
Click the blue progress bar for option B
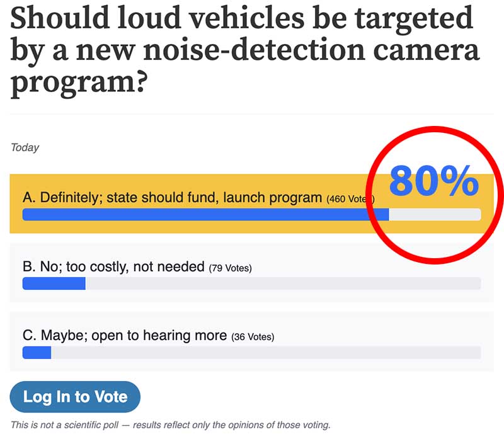(54, 283)
